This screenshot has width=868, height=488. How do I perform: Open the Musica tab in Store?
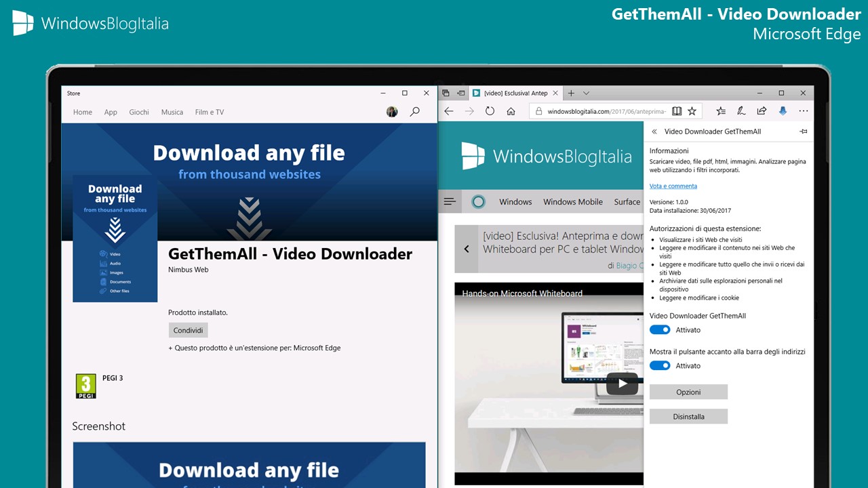(172, 112)
